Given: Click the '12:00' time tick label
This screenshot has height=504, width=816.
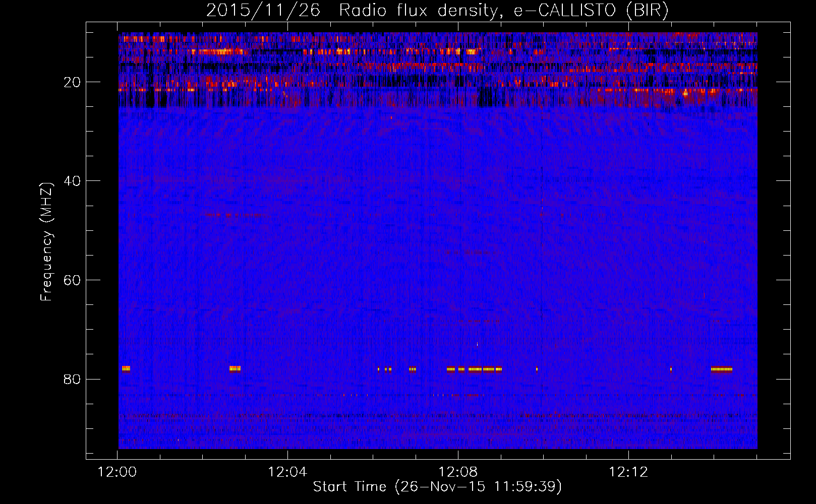Looking at the screenshot, I should tap(117, 472).
